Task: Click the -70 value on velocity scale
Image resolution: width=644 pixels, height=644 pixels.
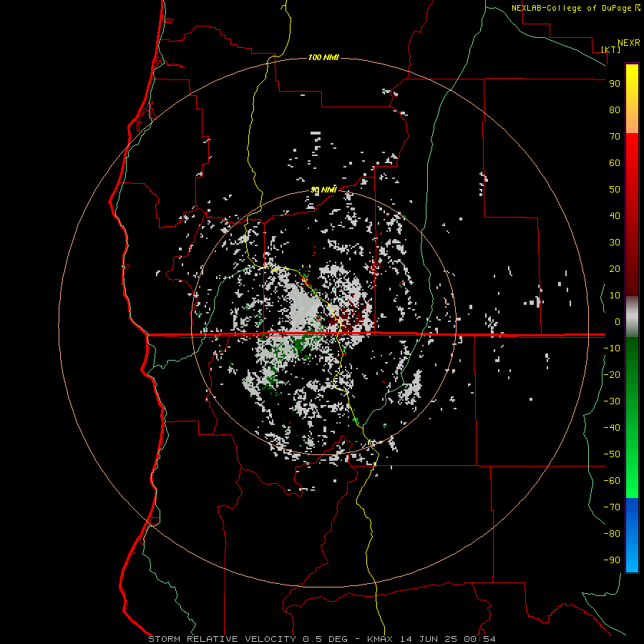Action: (612, 507)
